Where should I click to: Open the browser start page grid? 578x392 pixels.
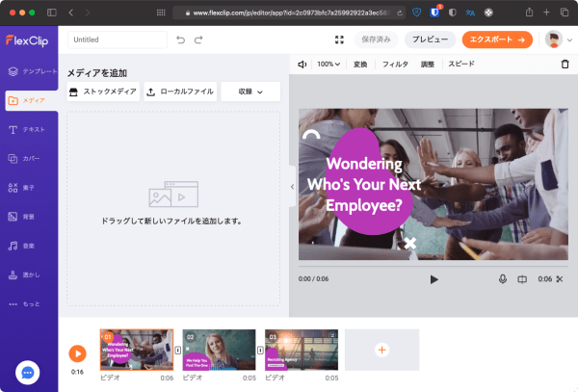click(161, 13)
